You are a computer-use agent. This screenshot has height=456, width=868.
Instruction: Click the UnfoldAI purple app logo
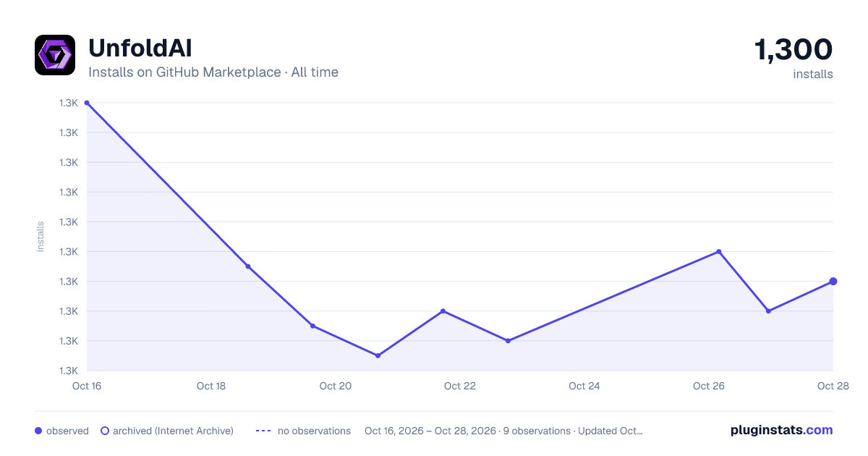(55, 55)
